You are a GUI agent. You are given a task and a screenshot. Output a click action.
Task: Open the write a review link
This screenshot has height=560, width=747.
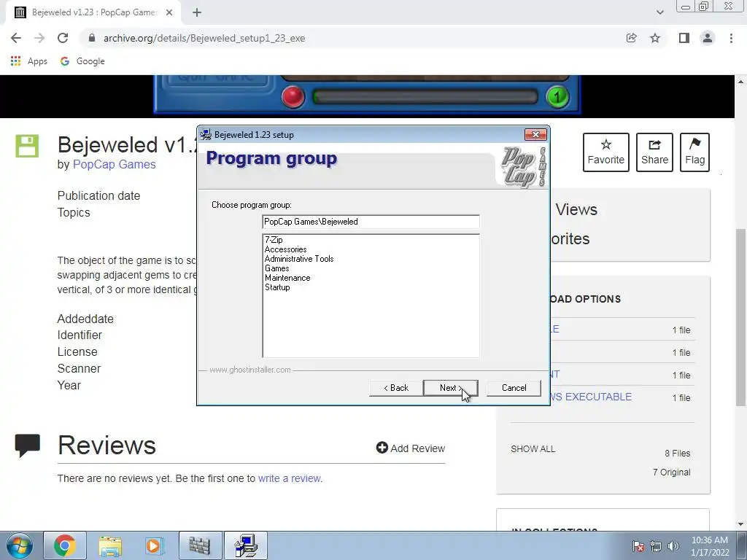pos(289,478)
